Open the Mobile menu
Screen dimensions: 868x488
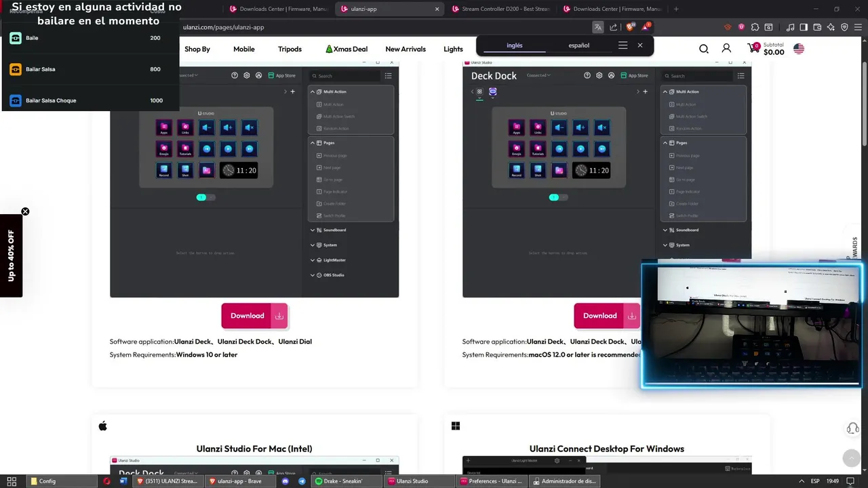(244, 49)
